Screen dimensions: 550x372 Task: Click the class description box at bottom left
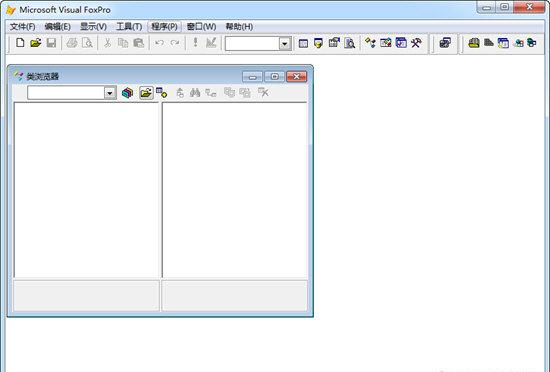coord(86,296)
